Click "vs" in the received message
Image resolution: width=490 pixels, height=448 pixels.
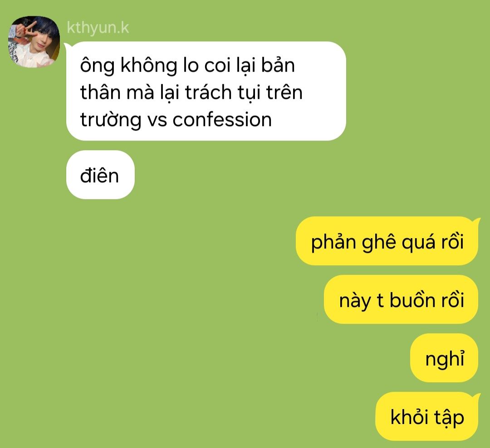click(157, 121)
